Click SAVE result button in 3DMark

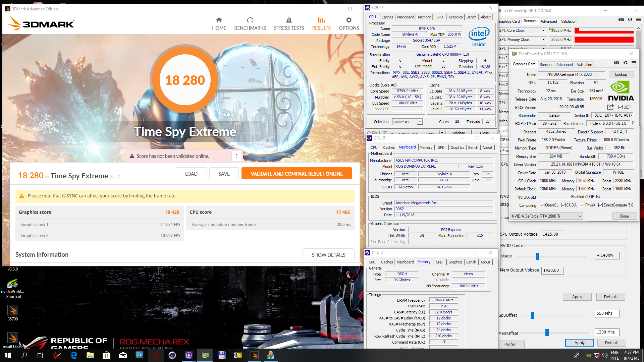[x=224, y=174]
